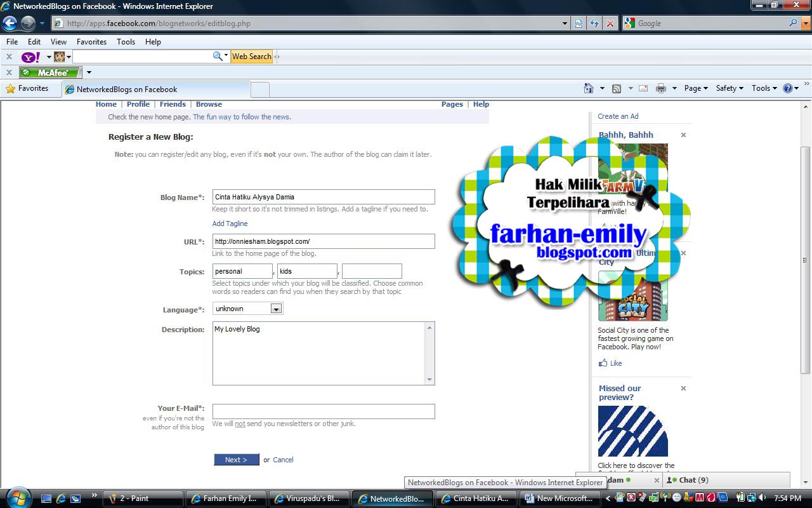Open the File menu
This screenshot has height=508, width=812.
click(12, 41)
